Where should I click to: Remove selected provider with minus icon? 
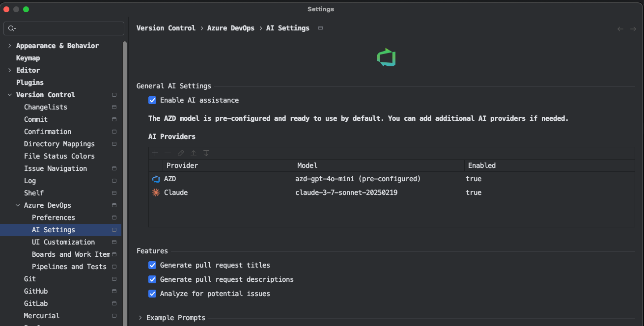click(168, 153)
